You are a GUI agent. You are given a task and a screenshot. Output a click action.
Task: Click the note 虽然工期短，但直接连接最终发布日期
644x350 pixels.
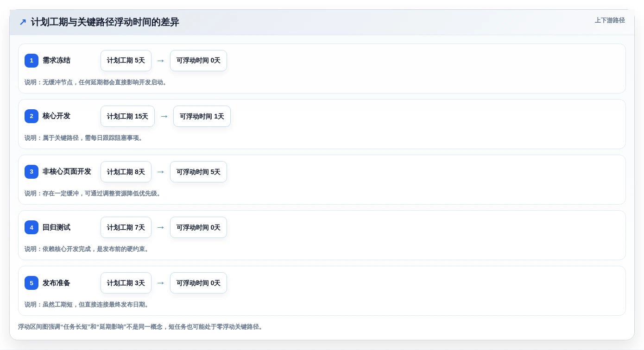(87, 305)
